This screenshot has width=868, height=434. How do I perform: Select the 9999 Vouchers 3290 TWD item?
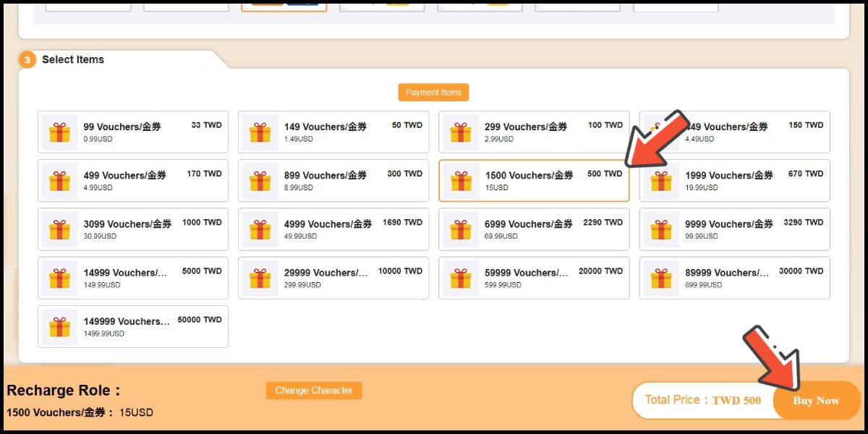click(x=734, y=229)
